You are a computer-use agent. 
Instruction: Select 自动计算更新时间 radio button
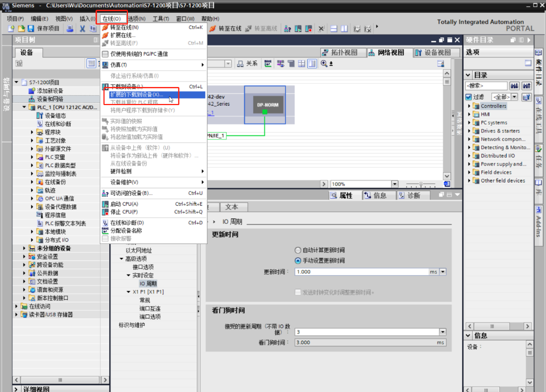298,250
